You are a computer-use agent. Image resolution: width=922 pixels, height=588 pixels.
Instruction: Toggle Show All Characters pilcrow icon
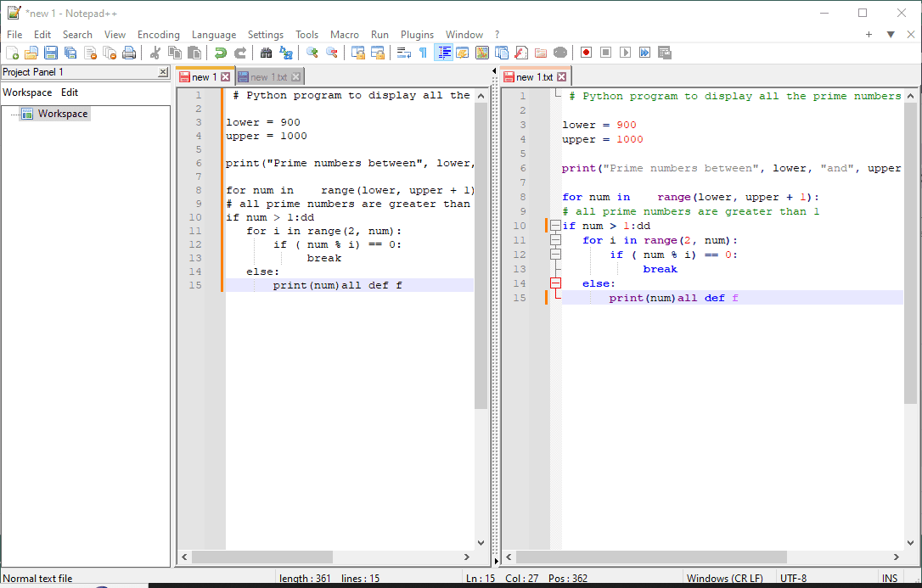click(424, 53)
